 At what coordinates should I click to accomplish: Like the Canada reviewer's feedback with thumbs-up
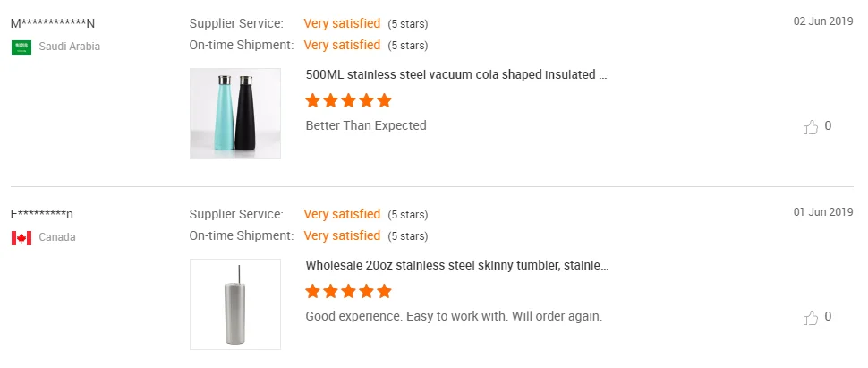[811, 318]
